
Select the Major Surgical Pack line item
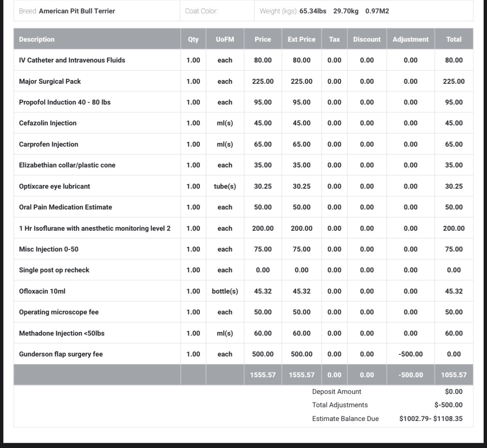(x=50, y=81)
